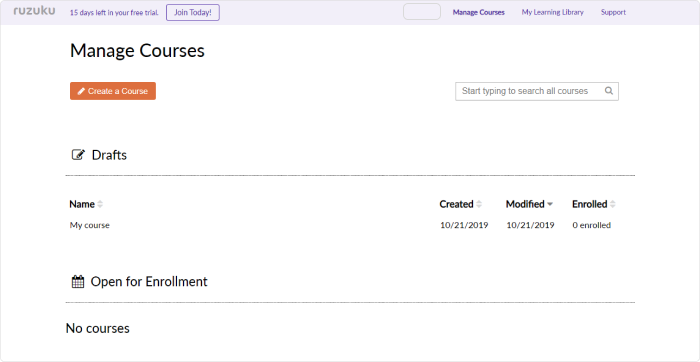Image resolution: width=700 pixels, height=362 pixels.
Task: Click the Name column header
Action: [82, 204]
